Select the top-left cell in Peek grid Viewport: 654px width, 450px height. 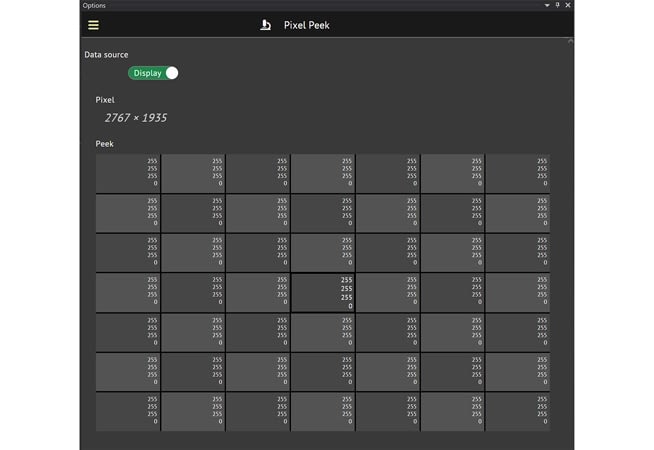(x=128, y=173)
